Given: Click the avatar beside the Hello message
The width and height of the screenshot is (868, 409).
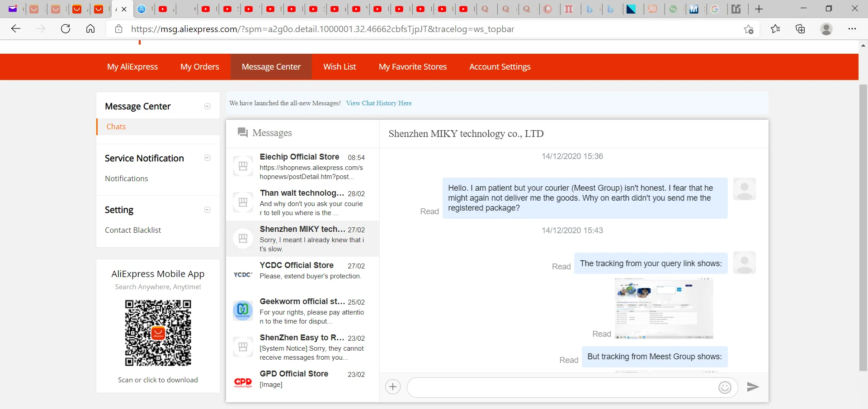Looking at the screenshot, I should (x=744, y=189).
